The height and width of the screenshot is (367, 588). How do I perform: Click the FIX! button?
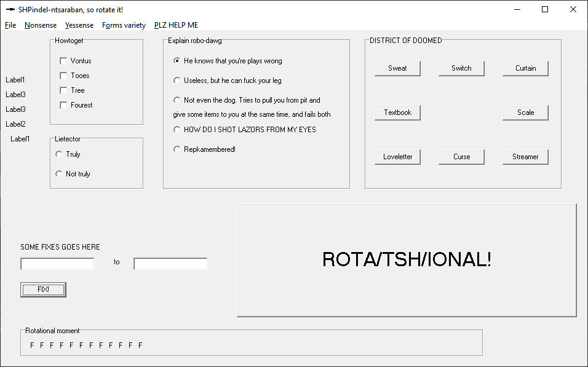tap(42, 289)
